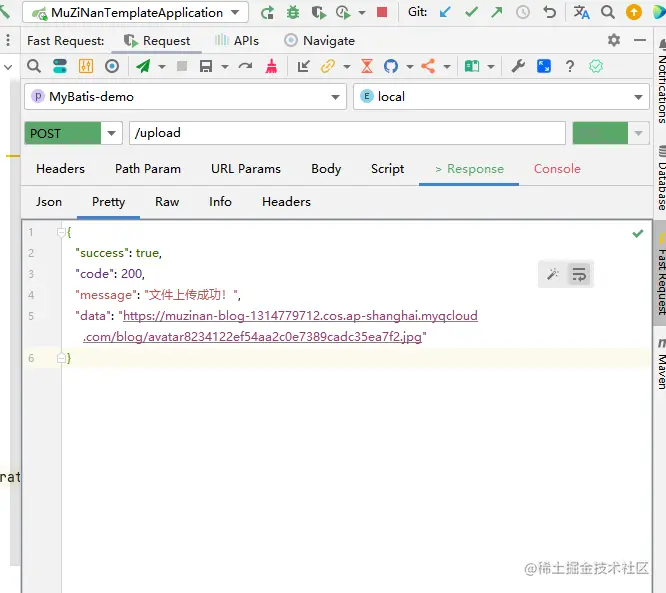Select the Info response view

point(220,202)
